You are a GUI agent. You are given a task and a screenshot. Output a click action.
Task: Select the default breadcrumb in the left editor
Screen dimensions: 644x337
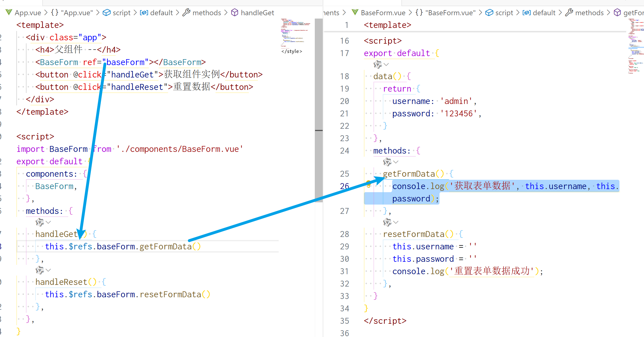coord(161,13)
